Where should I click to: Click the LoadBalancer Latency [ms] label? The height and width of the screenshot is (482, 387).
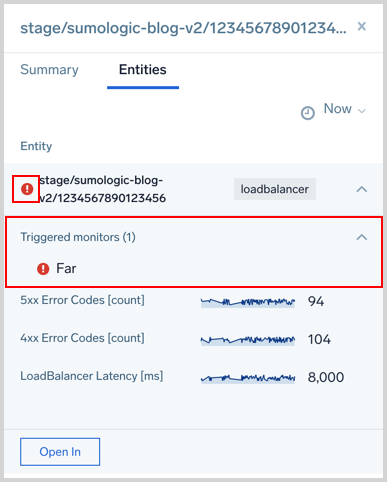tap(92, 376)
